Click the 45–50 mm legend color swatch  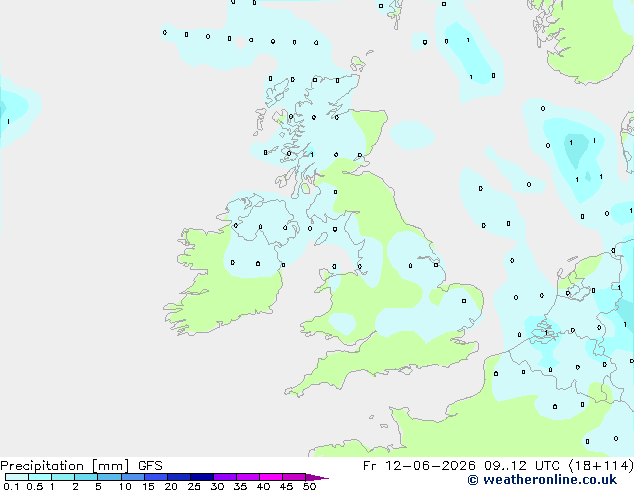(294, 477)
